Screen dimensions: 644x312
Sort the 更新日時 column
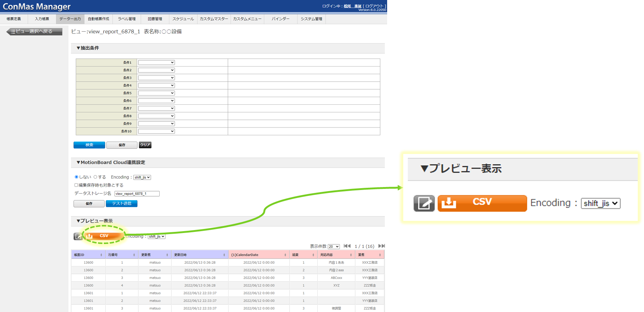[x=224, y=255]
